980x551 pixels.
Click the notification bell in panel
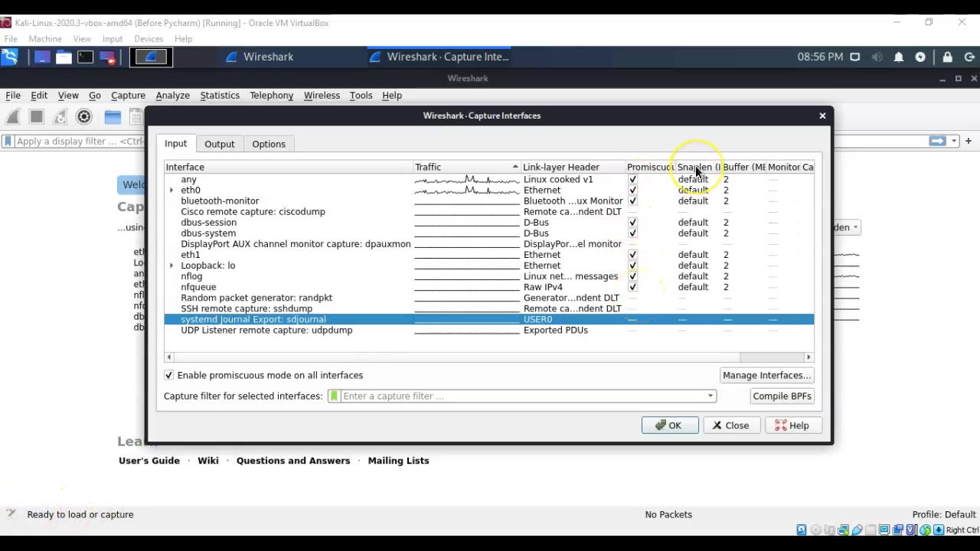pos(899,57)
